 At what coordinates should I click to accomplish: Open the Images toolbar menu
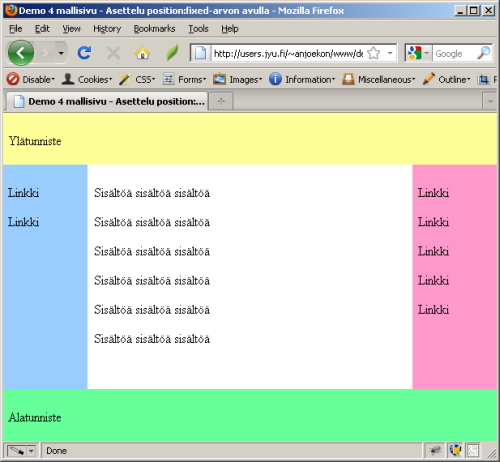(x=238, y=79)
